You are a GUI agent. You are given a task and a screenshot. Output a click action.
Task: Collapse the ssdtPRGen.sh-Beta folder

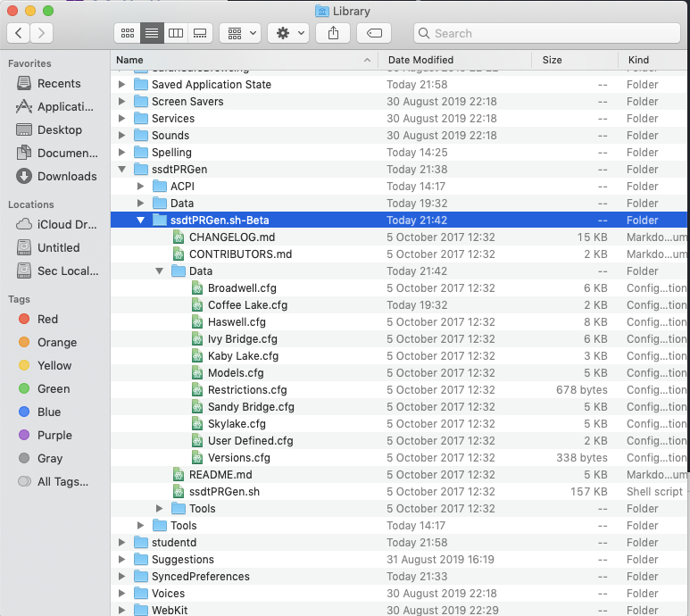point(140,221)
